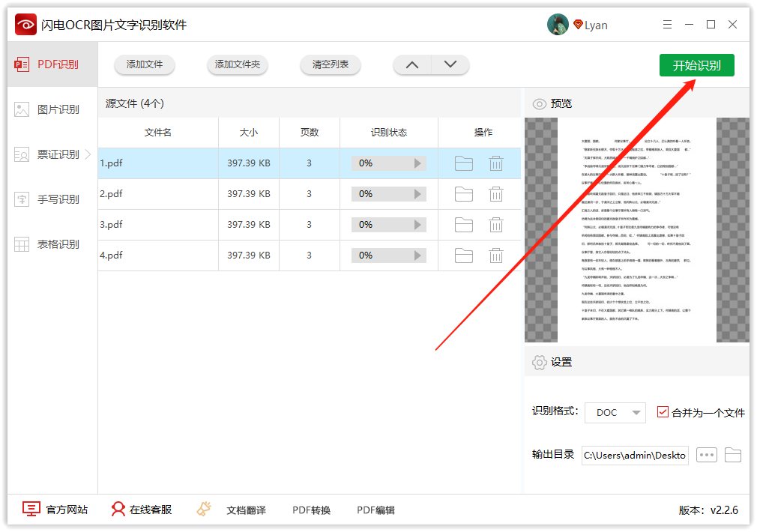Select the 4.pdf file name
This screenshot has height=532, width=757.
tap(111, 256)
